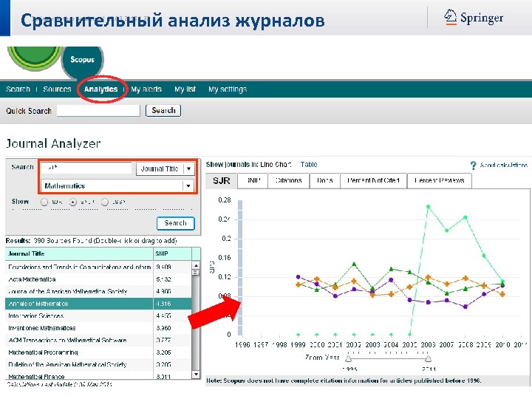Select the Inventiones Mathematicae row

[98, 328]
